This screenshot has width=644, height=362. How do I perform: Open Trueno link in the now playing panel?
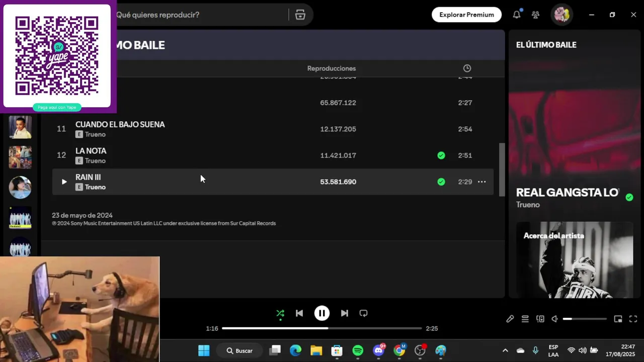point(528,205)
